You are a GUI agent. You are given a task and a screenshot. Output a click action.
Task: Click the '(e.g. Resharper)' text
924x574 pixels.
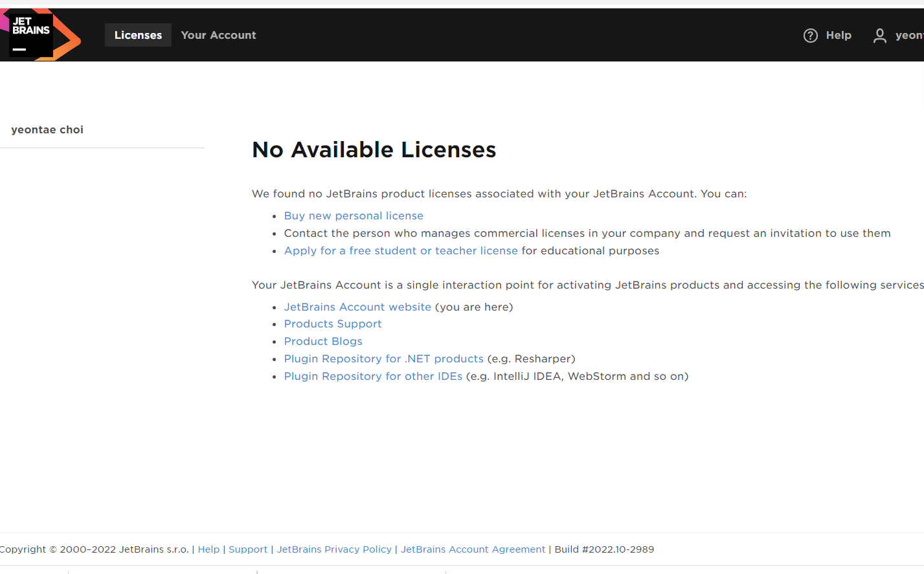click(x=531, y=359)
